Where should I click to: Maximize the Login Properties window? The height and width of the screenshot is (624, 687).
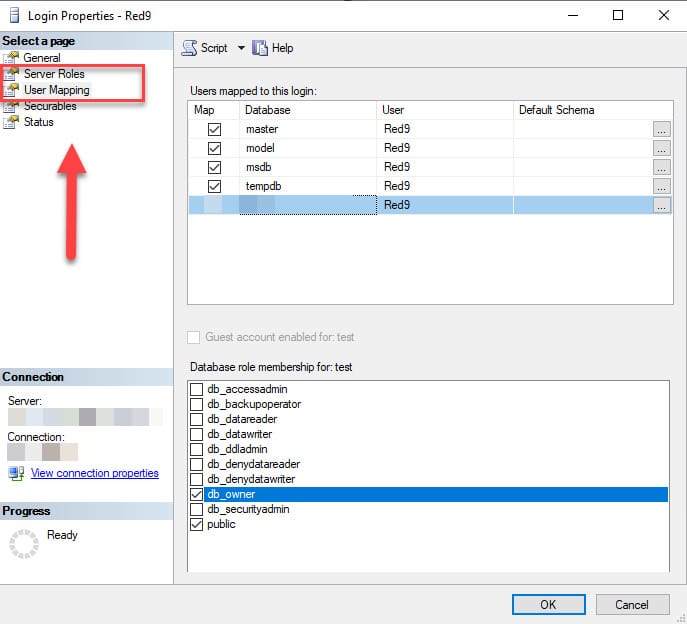click(x=618, y=15)
